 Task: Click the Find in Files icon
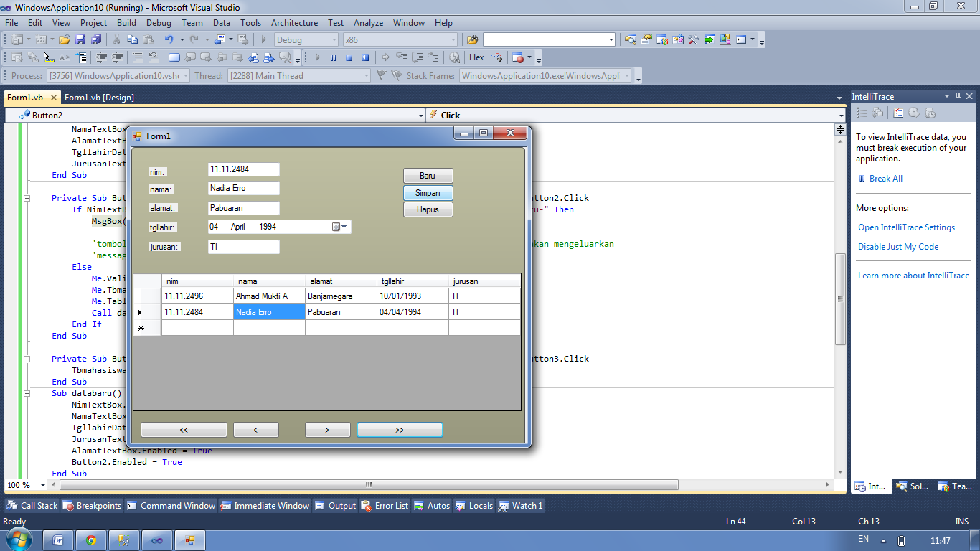coord(473,39)
